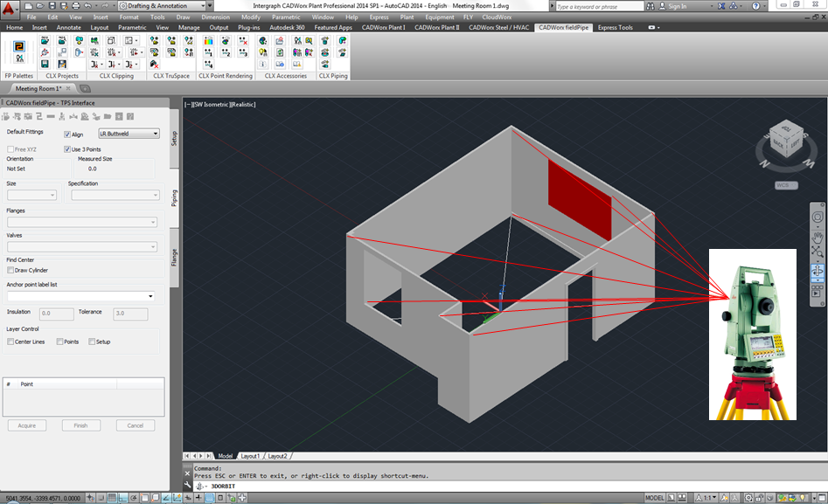Switch to the Layout1 tab
The width and height of the screenshot is (828, 504).
(x=250, y=456)
